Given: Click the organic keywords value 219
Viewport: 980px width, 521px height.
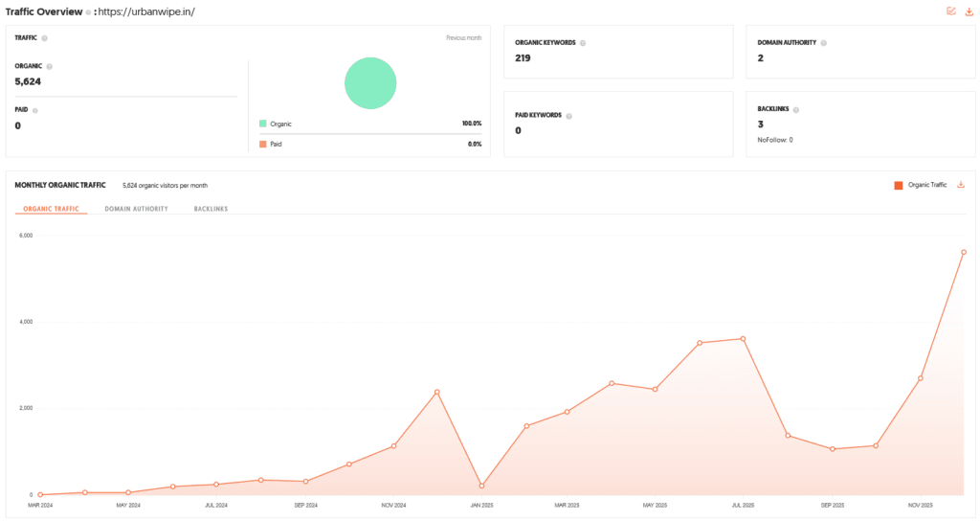Looking at the screenshot, I should coord(523,57).
